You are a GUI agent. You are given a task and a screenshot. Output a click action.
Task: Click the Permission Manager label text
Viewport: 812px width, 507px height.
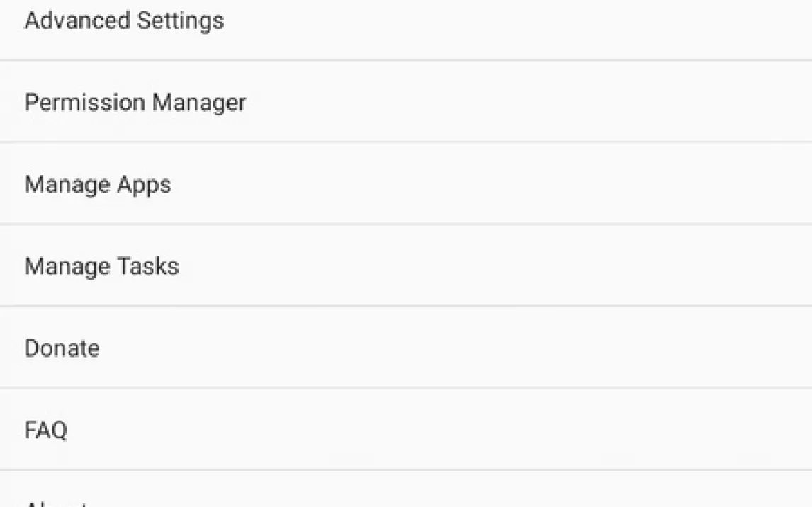coord(135,103)
